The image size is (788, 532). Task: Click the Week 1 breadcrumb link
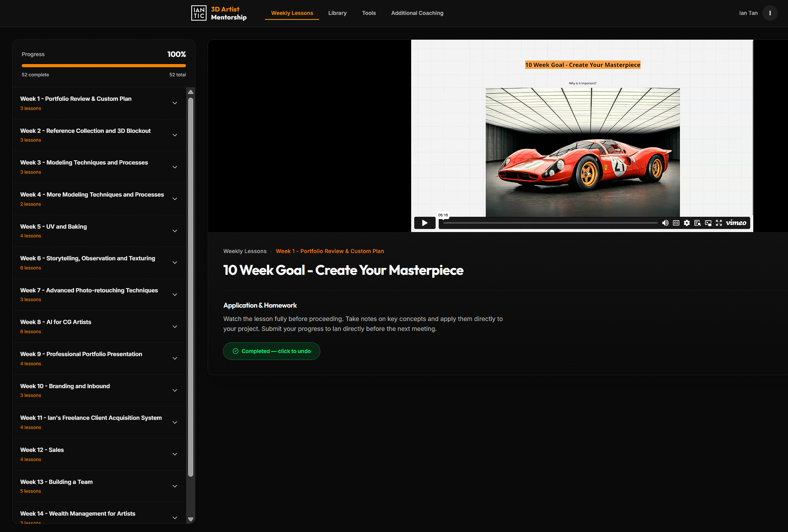[330, 251]
